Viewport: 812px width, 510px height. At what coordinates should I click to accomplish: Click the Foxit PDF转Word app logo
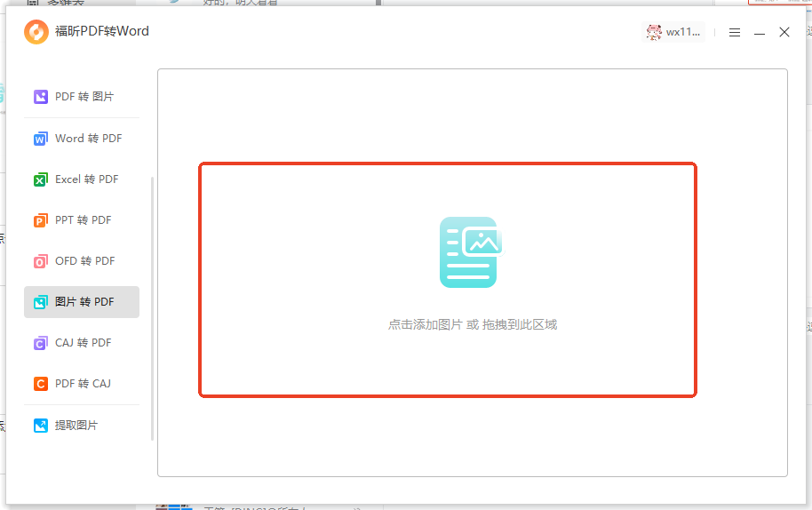pos(36,32)
